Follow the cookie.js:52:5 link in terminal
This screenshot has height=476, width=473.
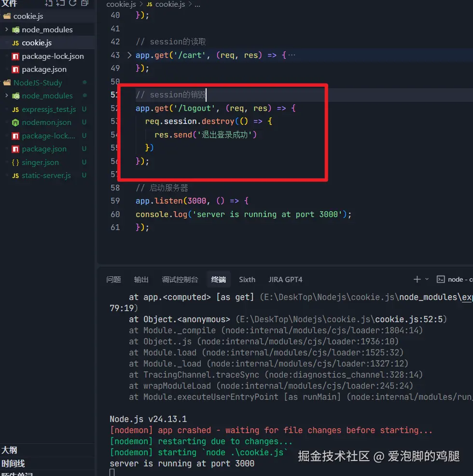click(409, 319)
